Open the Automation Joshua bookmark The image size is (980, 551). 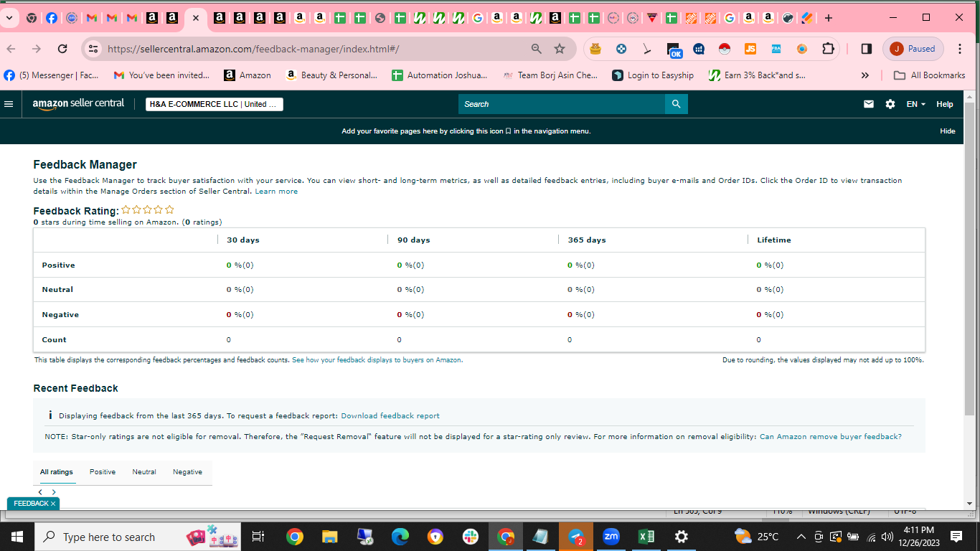[440, 75]
